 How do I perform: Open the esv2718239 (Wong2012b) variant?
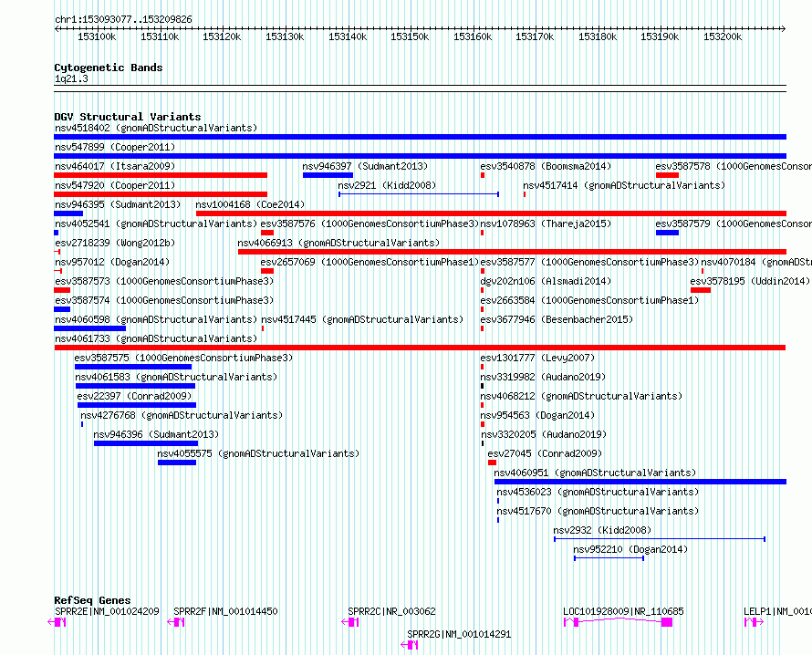115,243
